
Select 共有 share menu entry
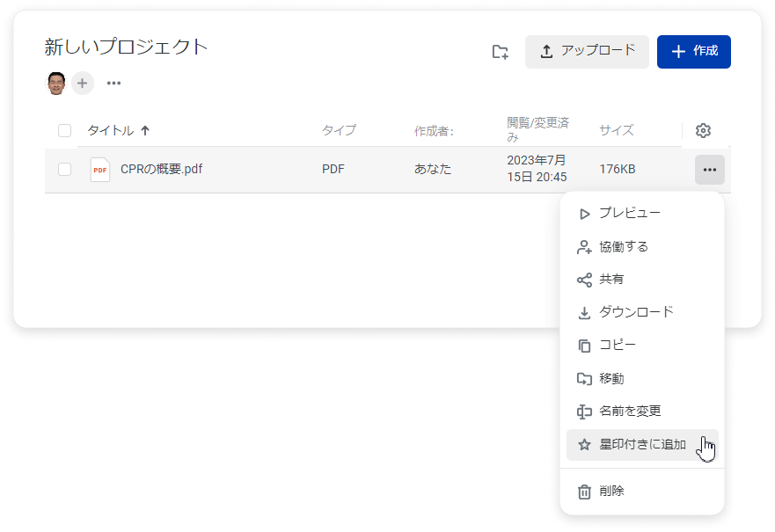[642, 280]
